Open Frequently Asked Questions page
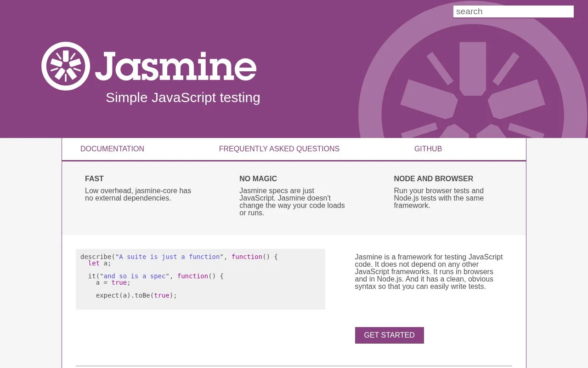Image resolution: width=588 pixels, height=368 pixels. [279, 149]
